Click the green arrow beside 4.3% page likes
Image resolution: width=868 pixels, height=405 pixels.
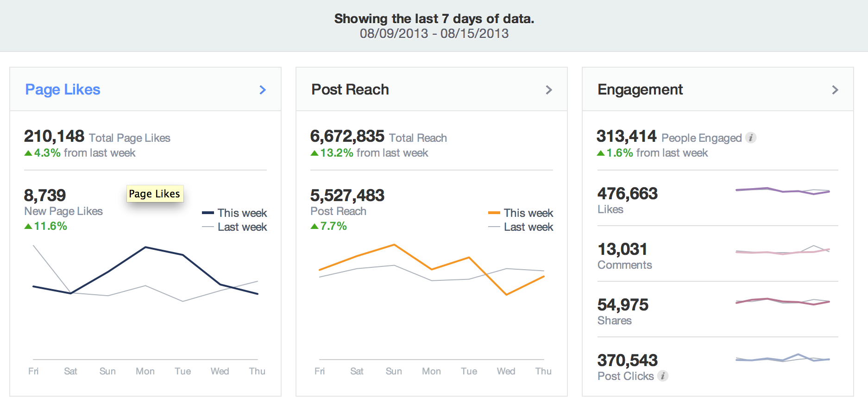(x=28, y=153)
